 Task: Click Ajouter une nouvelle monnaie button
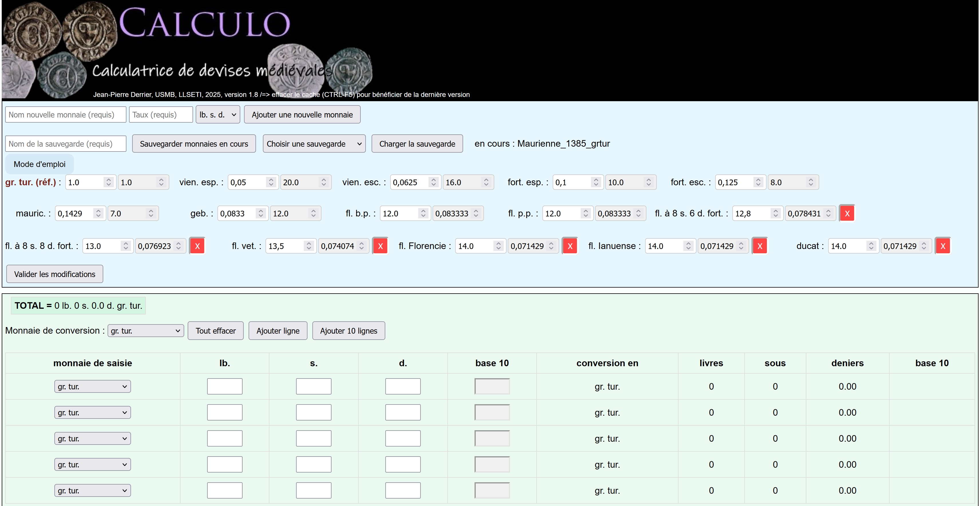[302, 114]
